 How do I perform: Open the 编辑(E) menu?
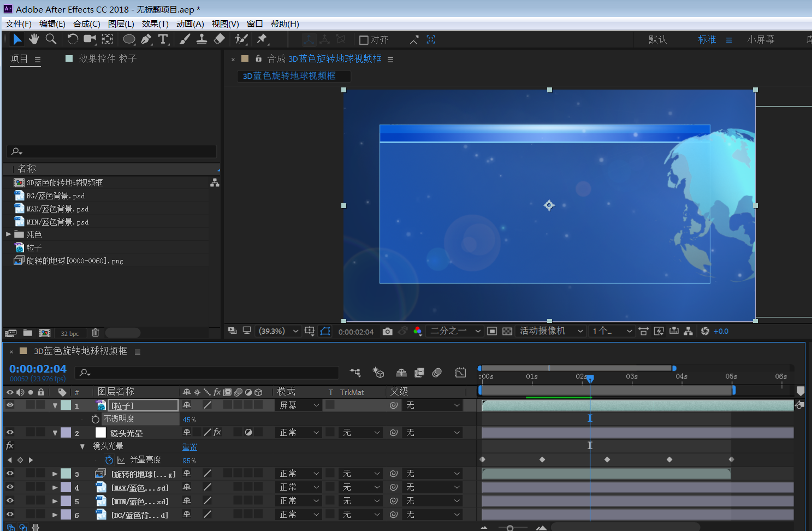(52, 23)
